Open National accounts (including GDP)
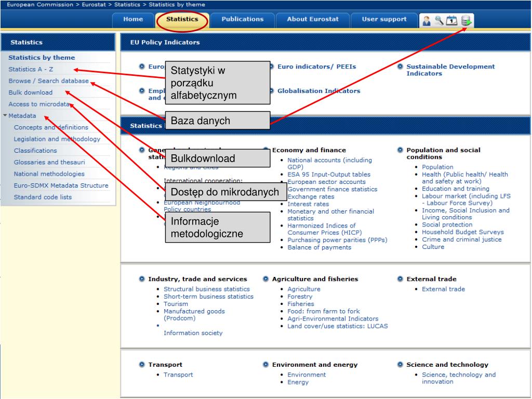The image size is (532, 399). pyautogui.click(x=329, y=163)
